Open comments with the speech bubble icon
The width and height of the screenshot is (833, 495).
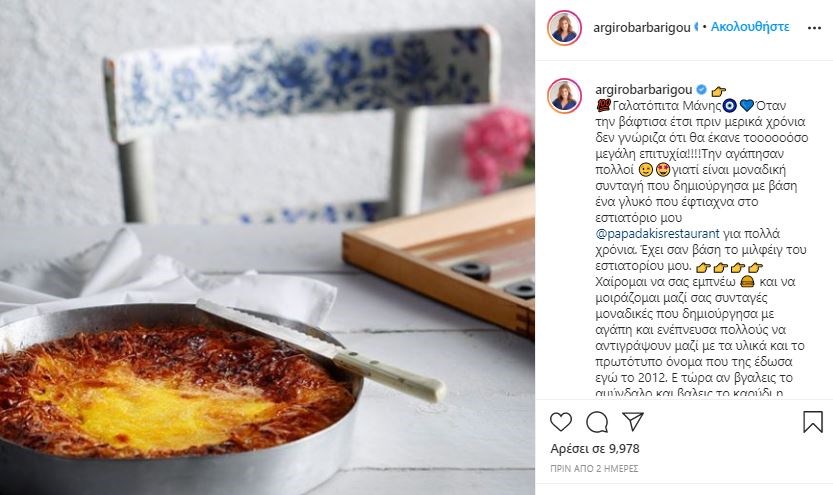pos(597,422)
